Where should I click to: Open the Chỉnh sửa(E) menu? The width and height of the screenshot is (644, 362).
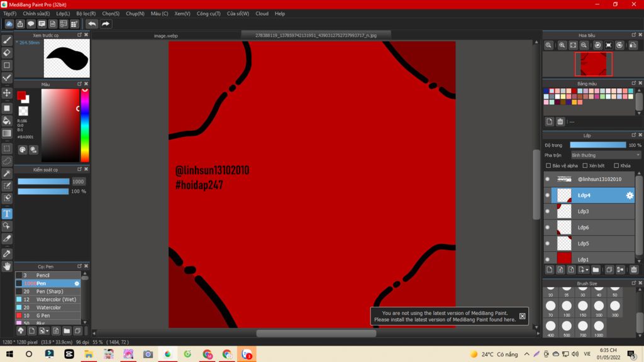(x=36, y=14)
